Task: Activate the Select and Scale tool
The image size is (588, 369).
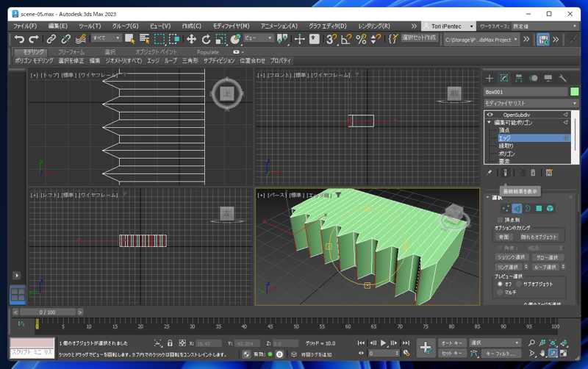Action: coord(221,39)
